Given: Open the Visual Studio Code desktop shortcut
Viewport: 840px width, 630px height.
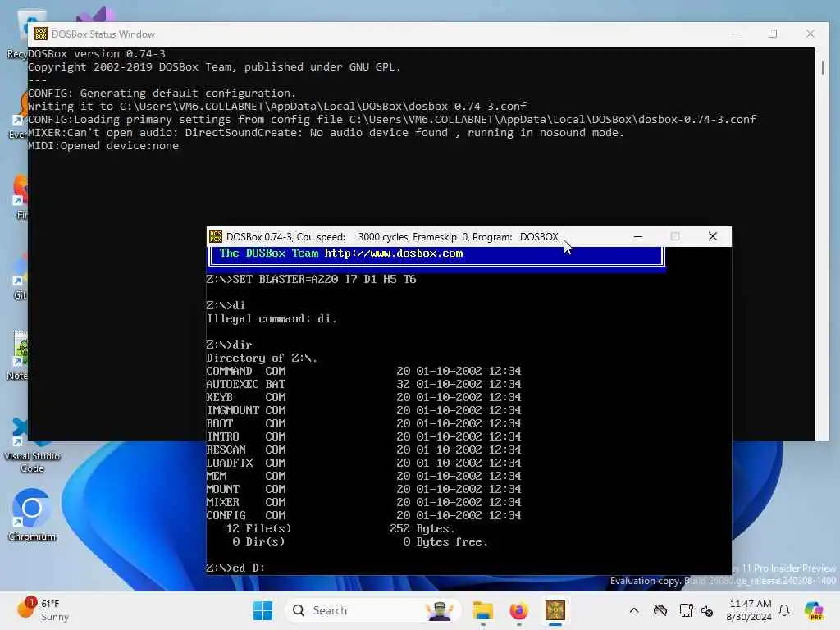Looking at the screenshot, I should tap(32, 445).
